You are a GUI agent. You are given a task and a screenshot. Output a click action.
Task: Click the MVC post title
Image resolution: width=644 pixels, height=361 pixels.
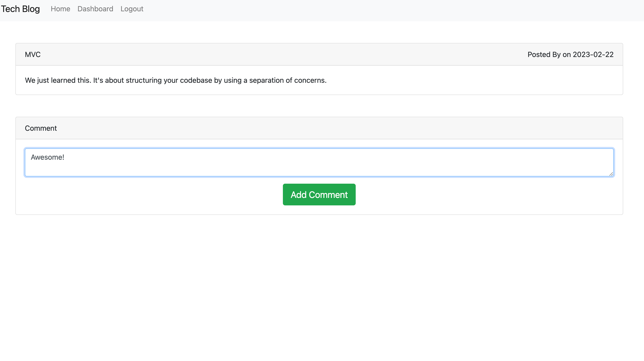tap(33, 55)
